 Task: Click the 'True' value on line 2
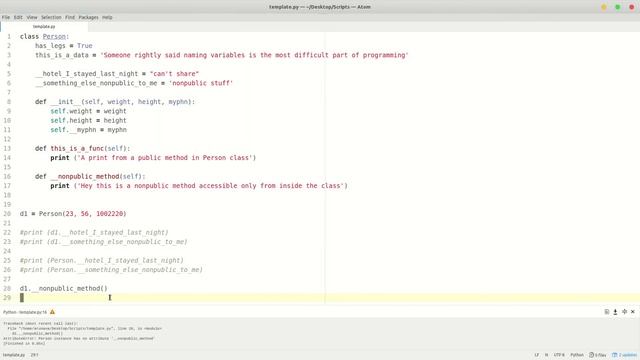84,46
